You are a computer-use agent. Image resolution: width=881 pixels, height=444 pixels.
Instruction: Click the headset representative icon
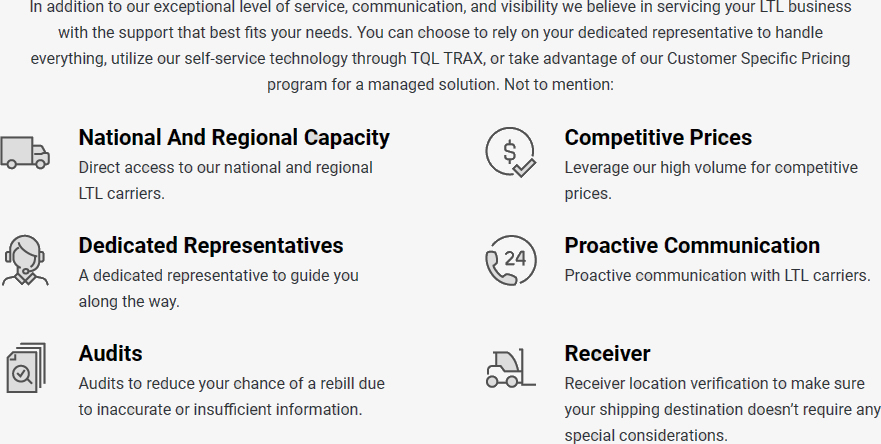pos(25,260)
